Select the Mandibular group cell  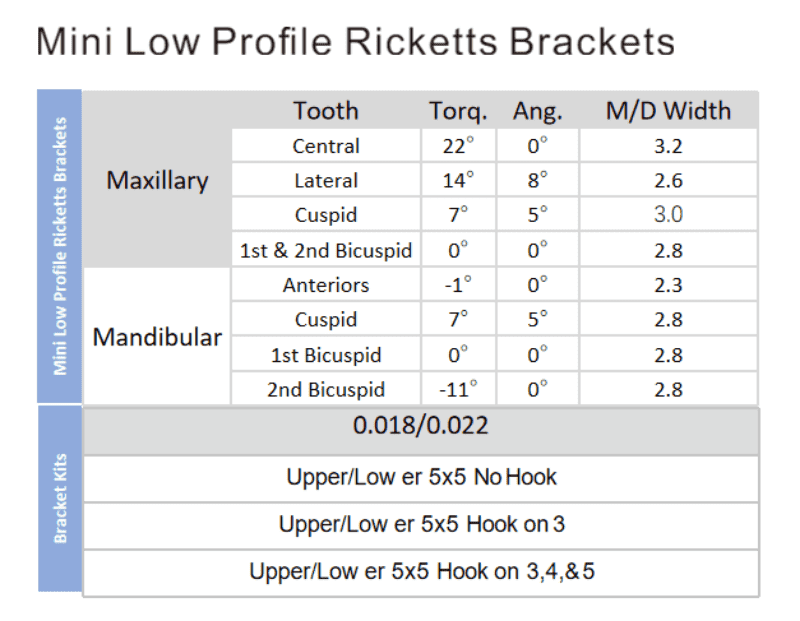[x=157, y=337]
